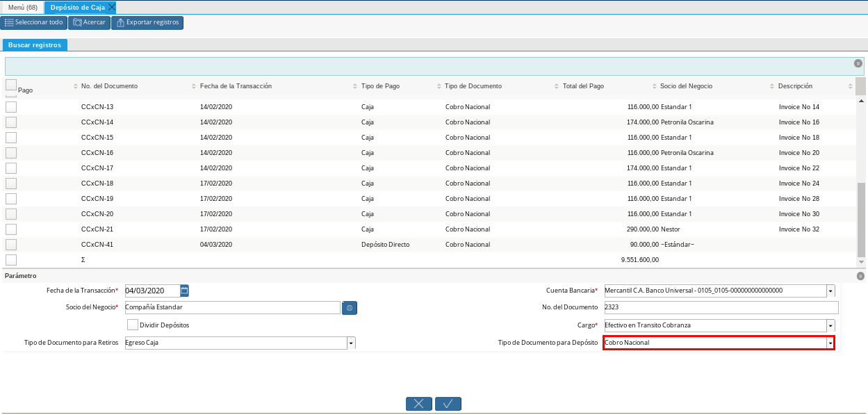The height and width of the screenshot is (415, 868).
Task: Collapse the search criteria bar with its round icon
Action: (x=858, y=63)
